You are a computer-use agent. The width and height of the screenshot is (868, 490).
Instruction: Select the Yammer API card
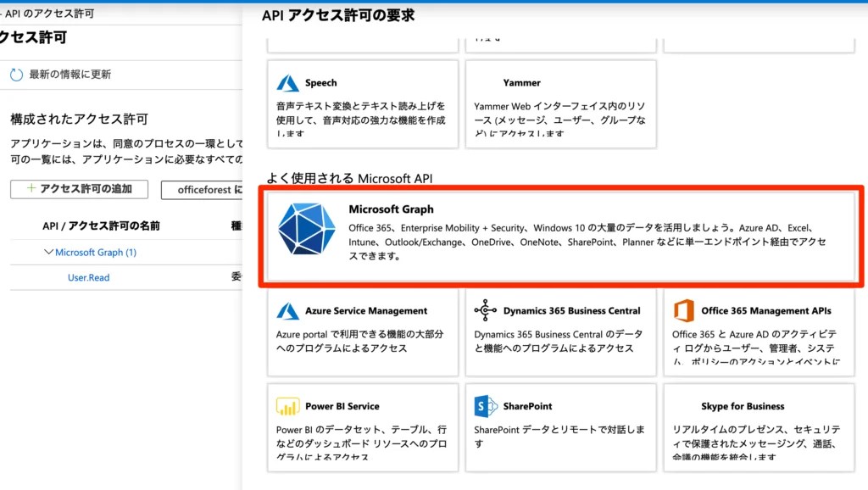(561, 104)
